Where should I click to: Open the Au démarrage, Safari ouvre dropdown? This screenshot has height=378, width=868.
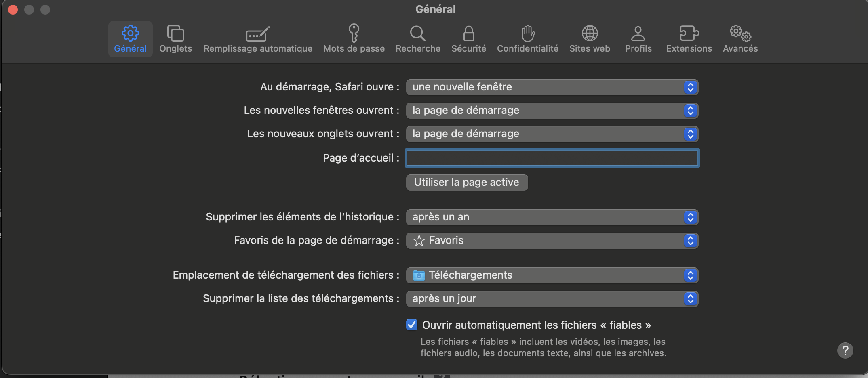click(552, 87)
